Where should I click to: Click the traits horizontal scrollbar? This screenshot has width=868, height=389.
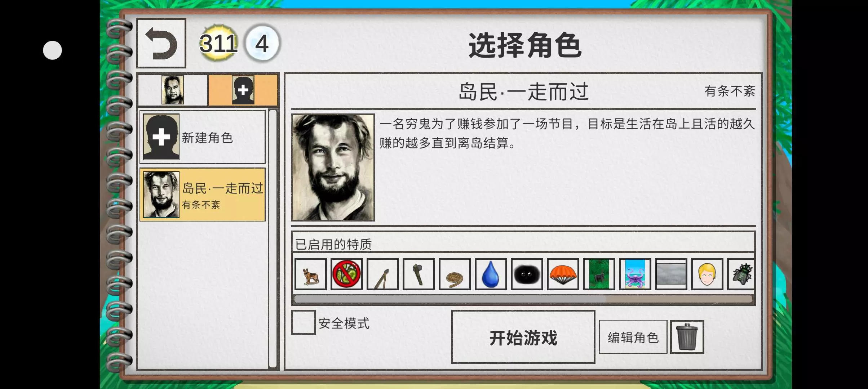pyautogui.click(x=523, y=299)
